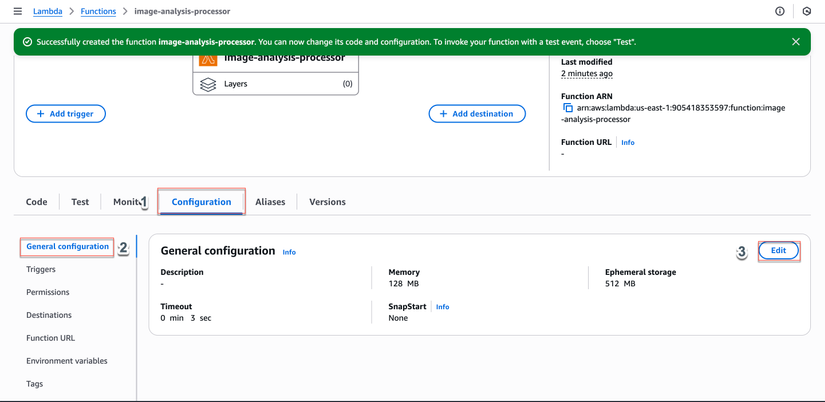825x402 pixels.
Task: Click the Lambda function icon
Action: coord(208,58)
